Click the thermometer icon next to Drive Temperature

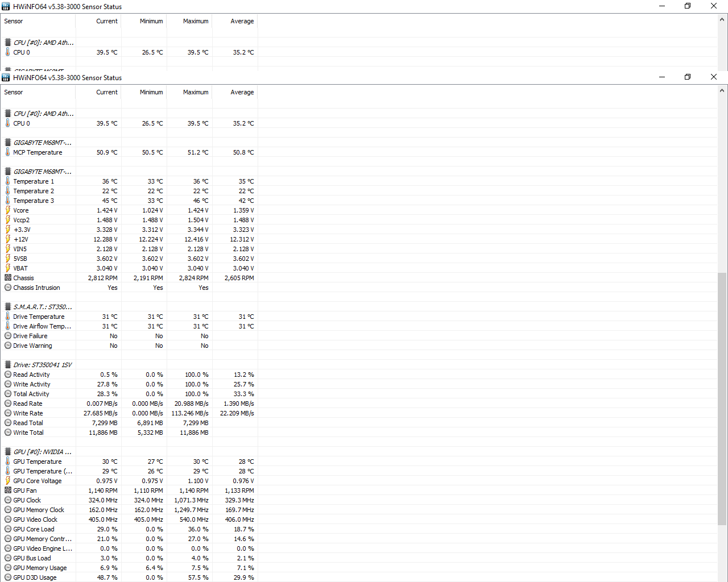pos(8,317)
